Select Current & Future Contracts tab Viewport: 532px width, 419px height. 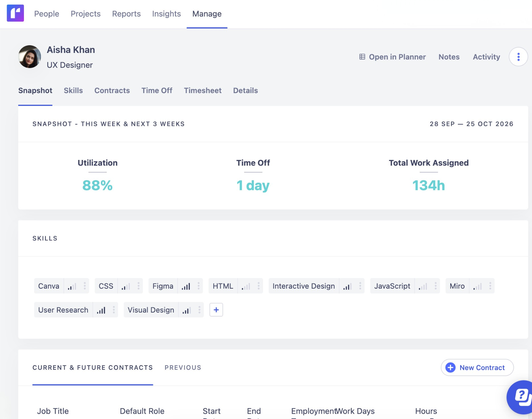pos(93,367)
